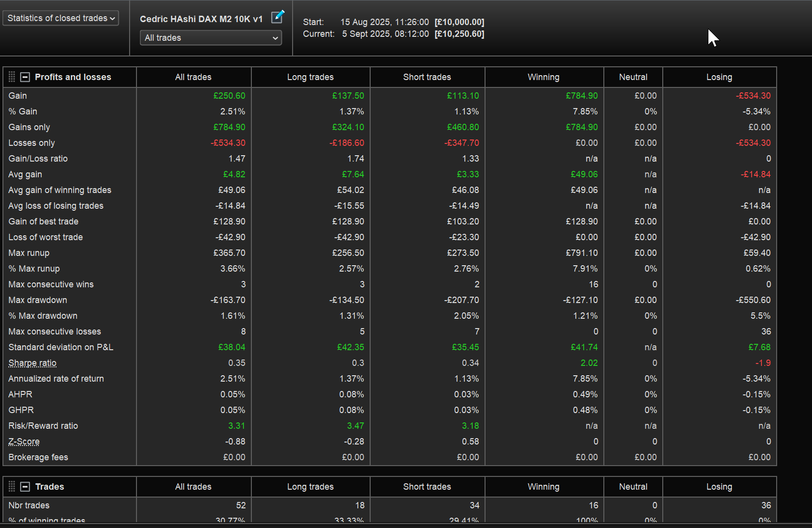
Task: Select the Brokerage fees row label
Action: click(x=38, y=457)
